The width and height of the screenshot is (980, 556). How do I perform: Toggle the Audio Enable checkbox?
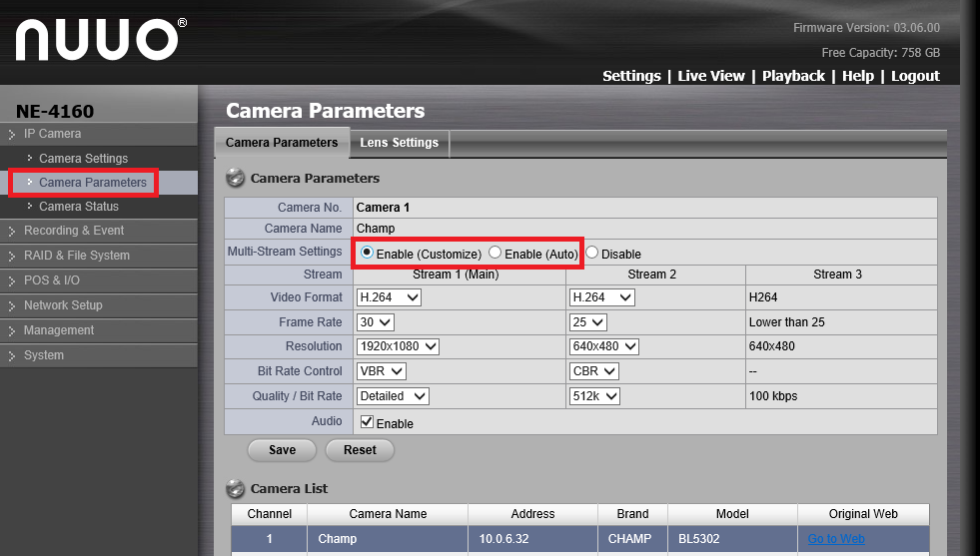click(x=367, y=422)
